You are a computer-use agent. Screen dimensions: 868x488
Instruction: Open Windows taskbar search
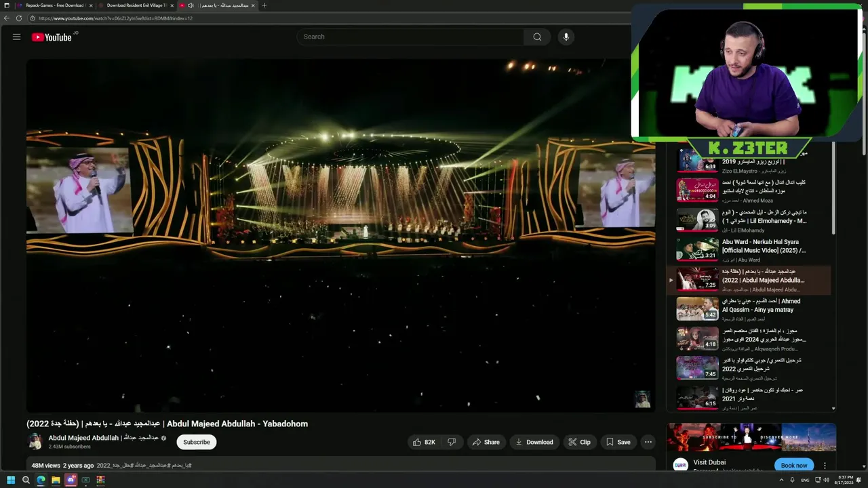[26, 480]
